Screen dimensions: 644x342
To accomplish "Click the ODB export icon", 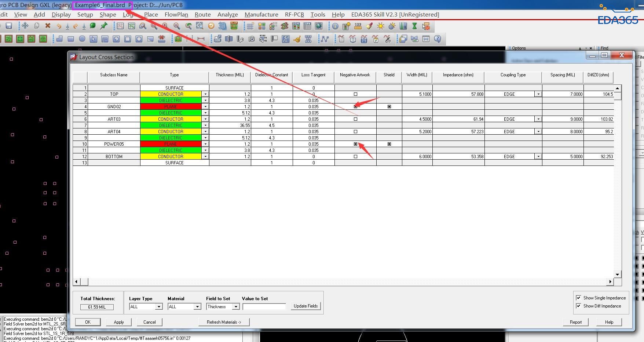I will 217,39.
